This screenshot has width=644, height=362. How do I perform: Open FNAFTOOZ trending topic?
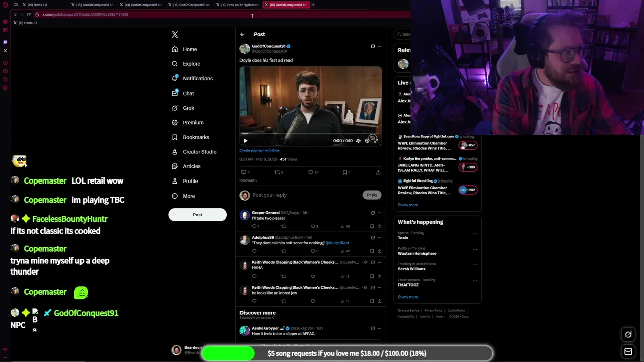pos(408,285)
